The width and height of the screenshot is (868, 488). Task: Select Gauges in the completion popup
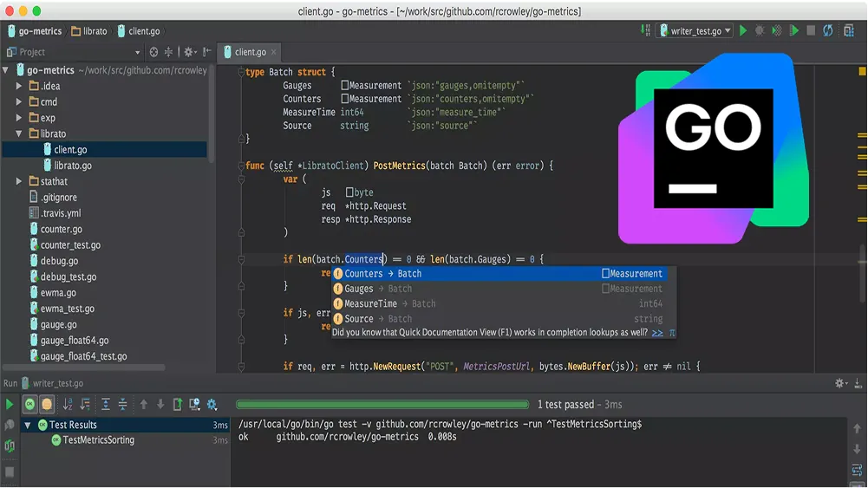(359, 289)
